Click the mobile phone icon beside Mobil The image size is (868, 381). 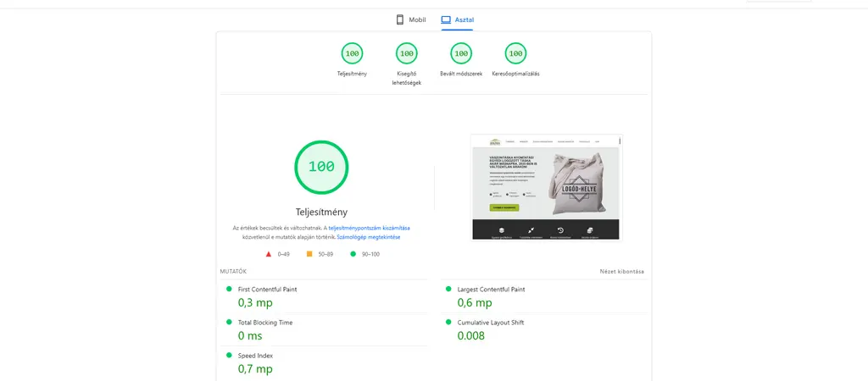400,19
